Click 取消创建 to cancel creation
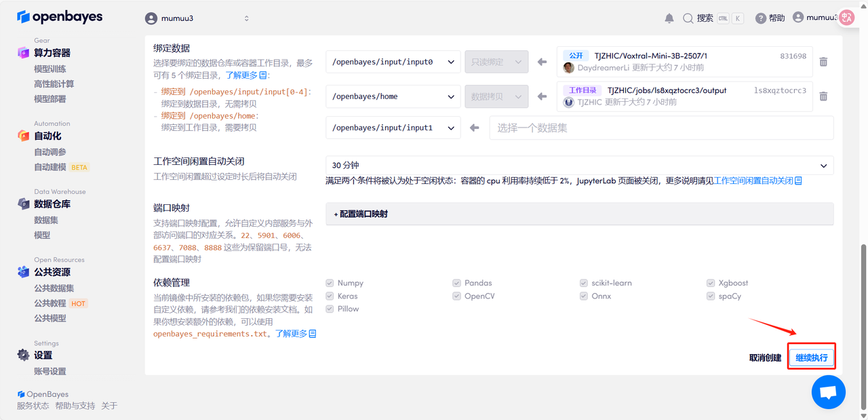 pos(765,358)
